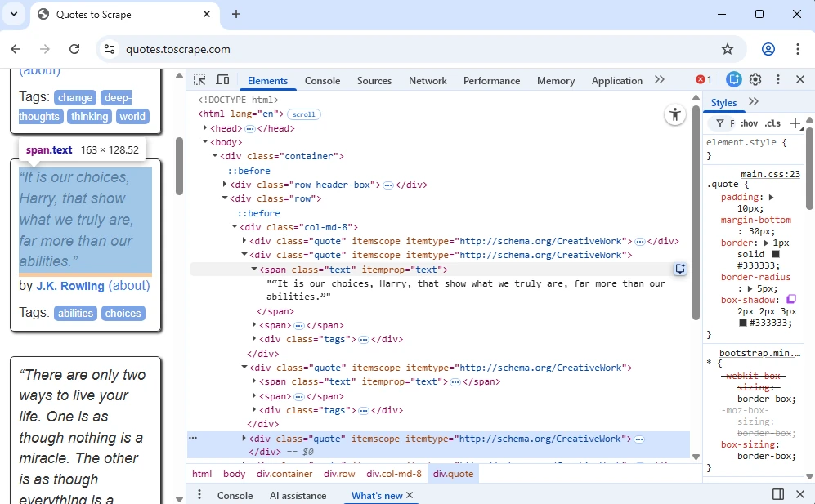Viewport: 815px width, 504px height.
Task: Bookmark this page with the star icon
Action: 727,49
